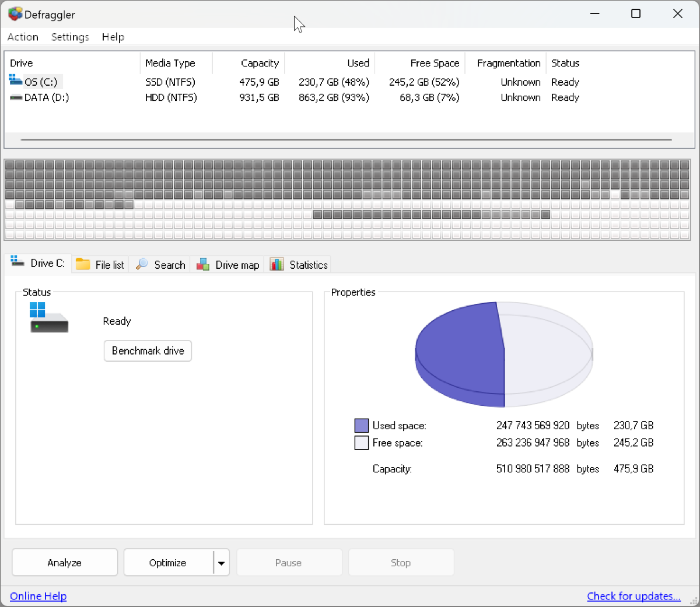
Task: Click the Media Type column header
Action: click(176, 63)
